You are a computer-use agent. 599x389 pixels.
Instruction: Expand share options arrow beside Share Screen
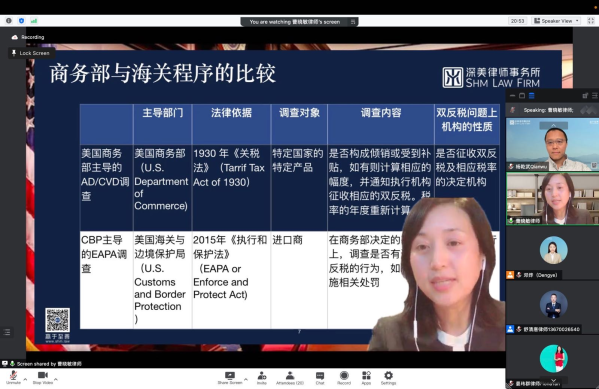point(246,379)
